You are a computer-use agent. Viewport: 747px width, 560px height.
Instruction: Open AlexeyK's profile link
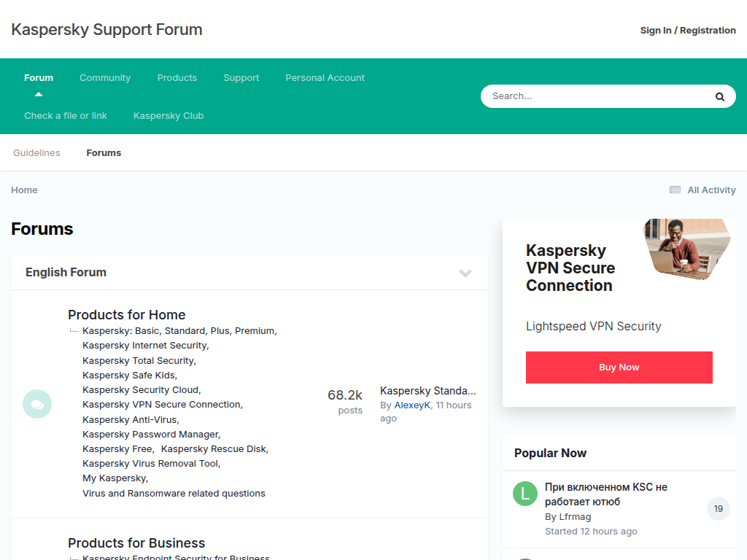[x=412, y=405]
